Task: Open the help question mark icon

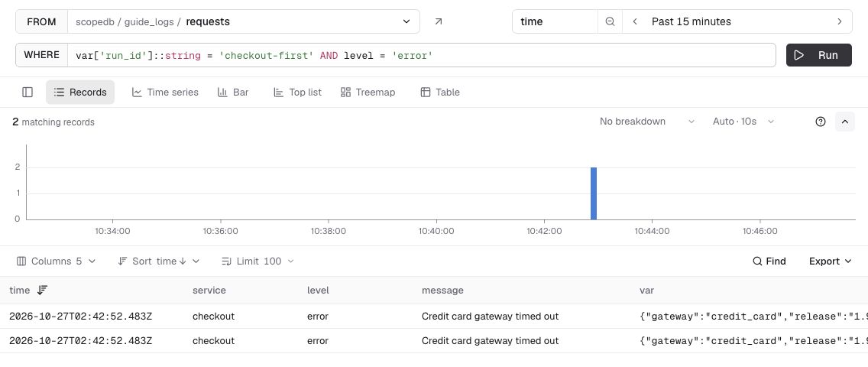Action: (821, 122)
